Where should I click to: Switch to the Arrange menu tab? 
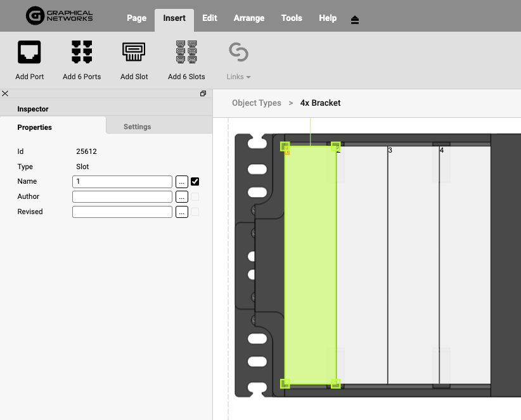[x=249, y=18]
